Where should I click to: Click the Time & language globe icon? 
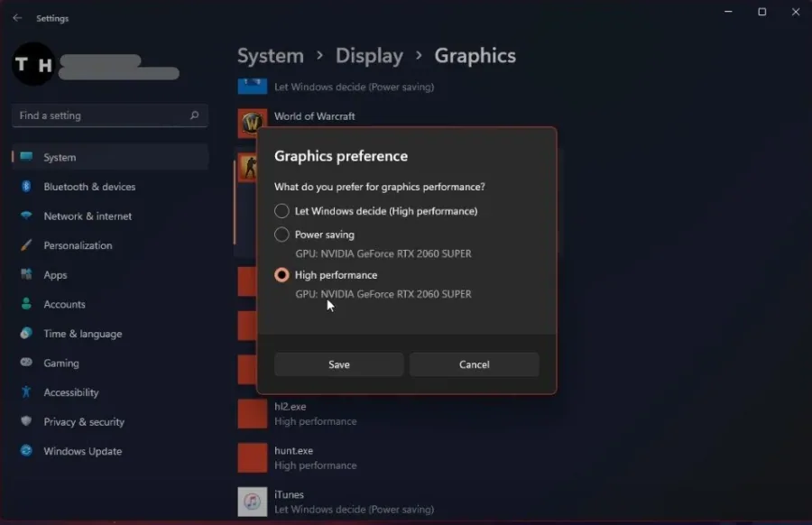26,333
